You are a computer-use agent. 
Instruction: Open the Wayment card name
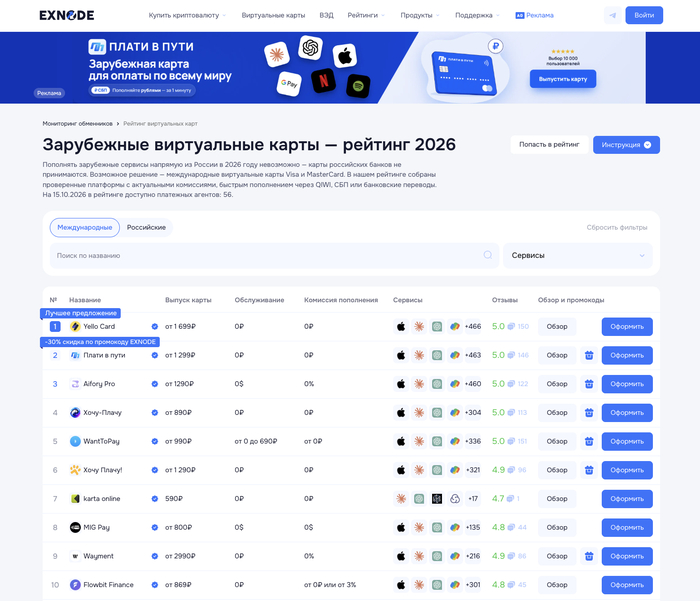coord(98,556)
